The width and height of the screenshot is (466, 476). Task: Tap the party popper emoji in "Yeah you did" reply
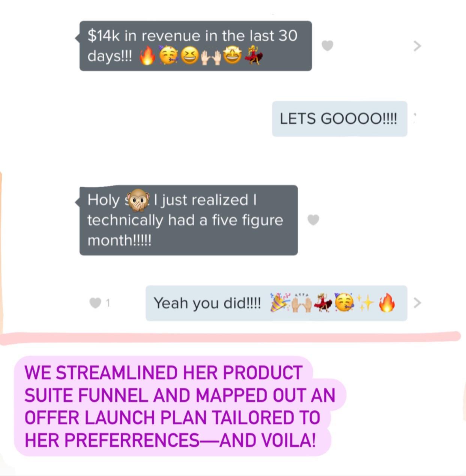click(x=280, y=303)
